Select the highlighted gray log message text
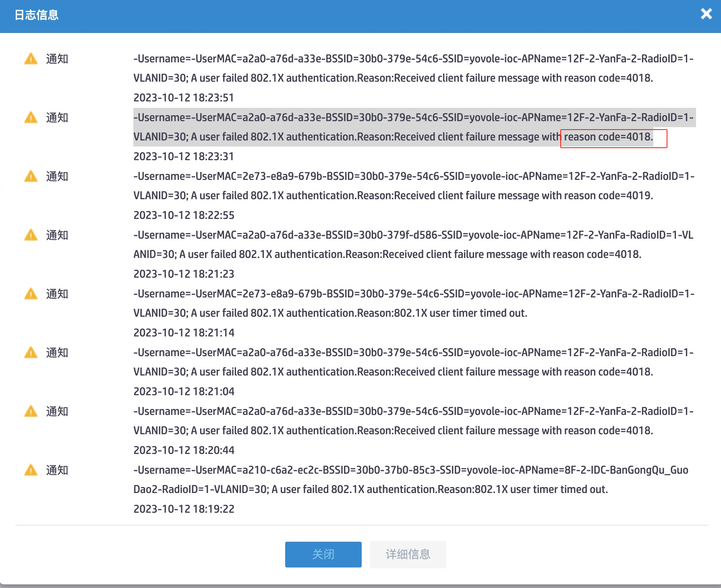Screen dimensions: 721x588 (414, 127)
